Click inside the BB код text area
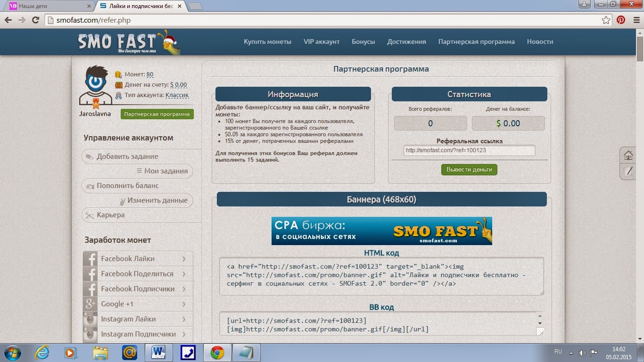 coord(381,324)
